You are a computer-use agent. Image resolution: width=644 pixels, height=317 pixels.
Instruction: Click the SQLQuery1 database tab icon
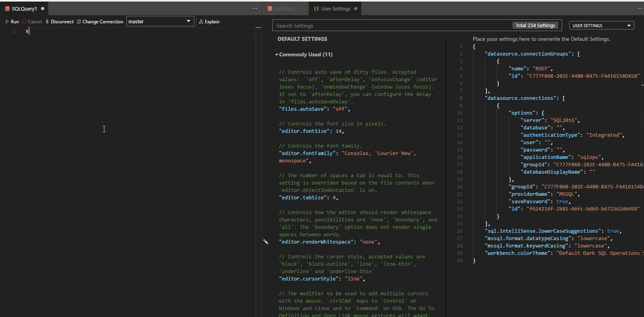(7, 9)
